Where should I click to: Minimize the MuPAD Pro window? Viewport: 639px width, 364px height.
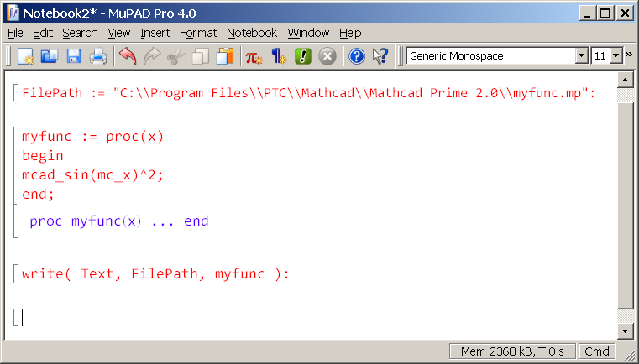click(587, 13)
